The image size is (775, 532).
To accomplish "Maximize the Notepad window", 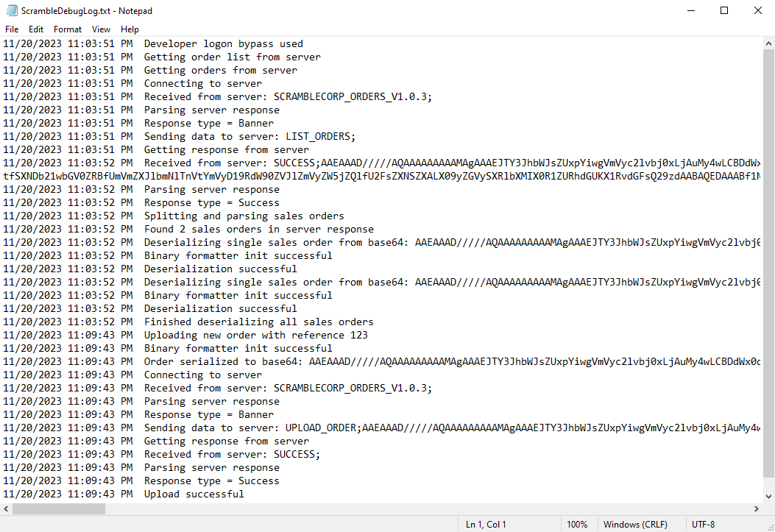I will click(x=724, y=10).
